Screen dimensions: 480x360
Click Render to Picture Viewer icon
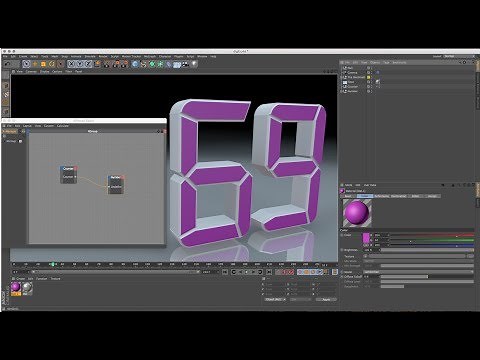tap(115, 64)
